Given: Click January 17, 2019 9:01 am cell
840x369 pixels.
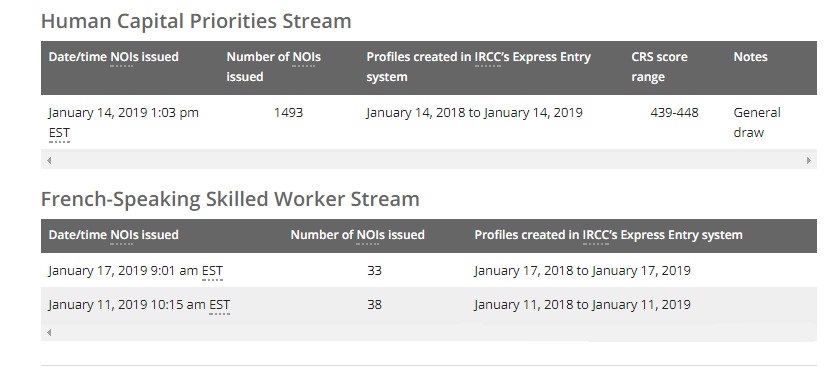Looking at the screenshot, I should 136,271.
